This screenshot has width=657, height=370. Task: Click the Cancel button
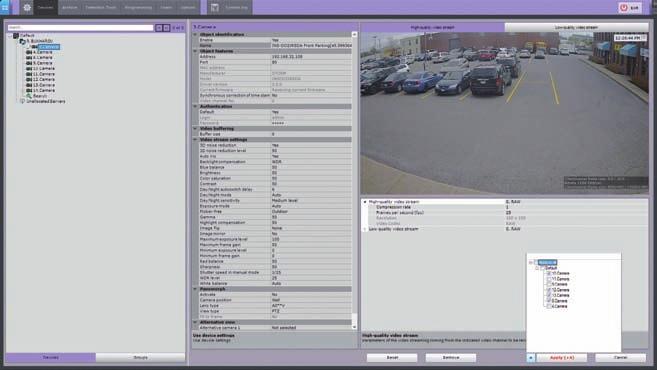(621, 358)
